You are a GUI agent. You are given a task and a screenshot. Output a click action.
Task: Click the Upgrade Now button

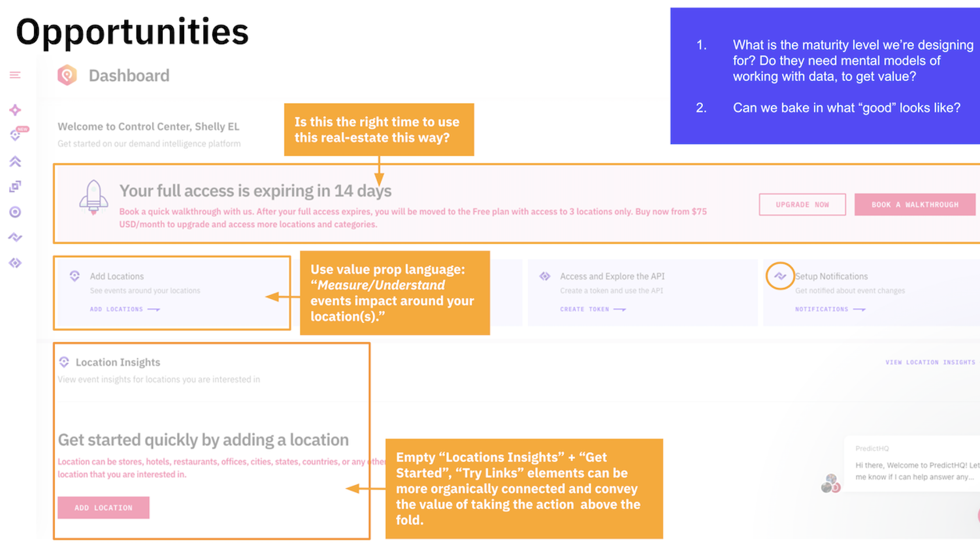click(x=802, y=204)
